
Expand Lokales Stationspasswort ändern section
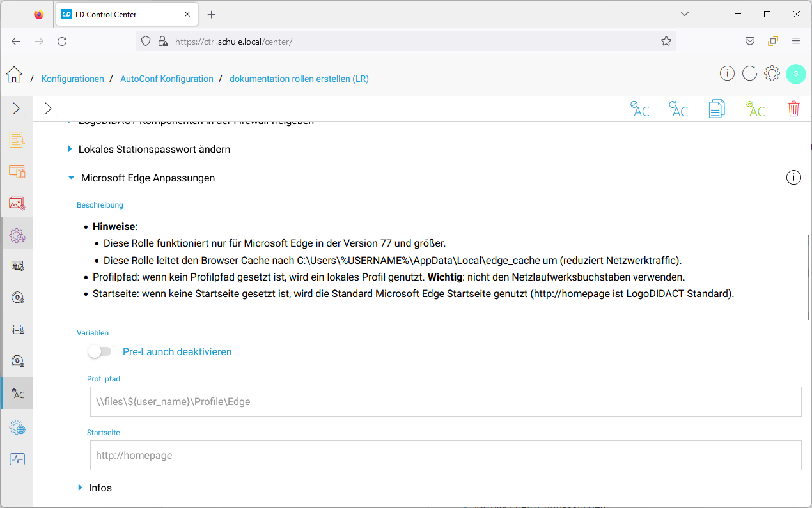(x=70, y=149)
